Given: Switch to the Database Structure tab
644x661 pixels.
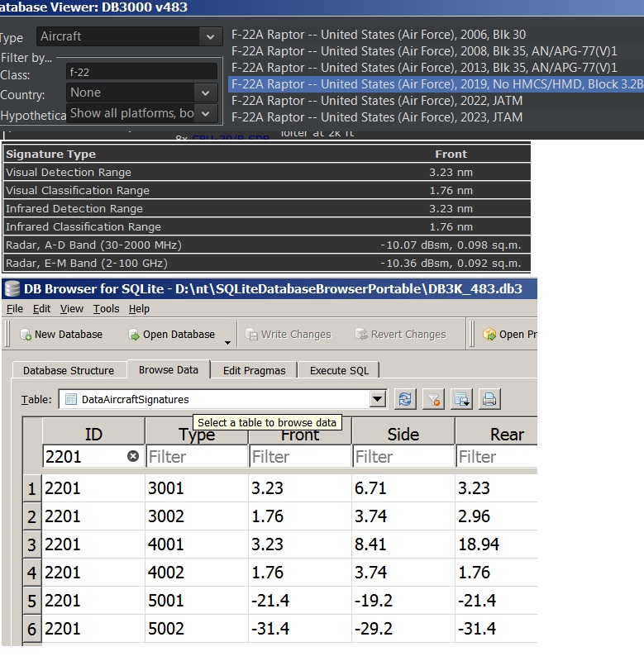Looking at the screenshot, I should pyautogui.click(x=69, y=370).
